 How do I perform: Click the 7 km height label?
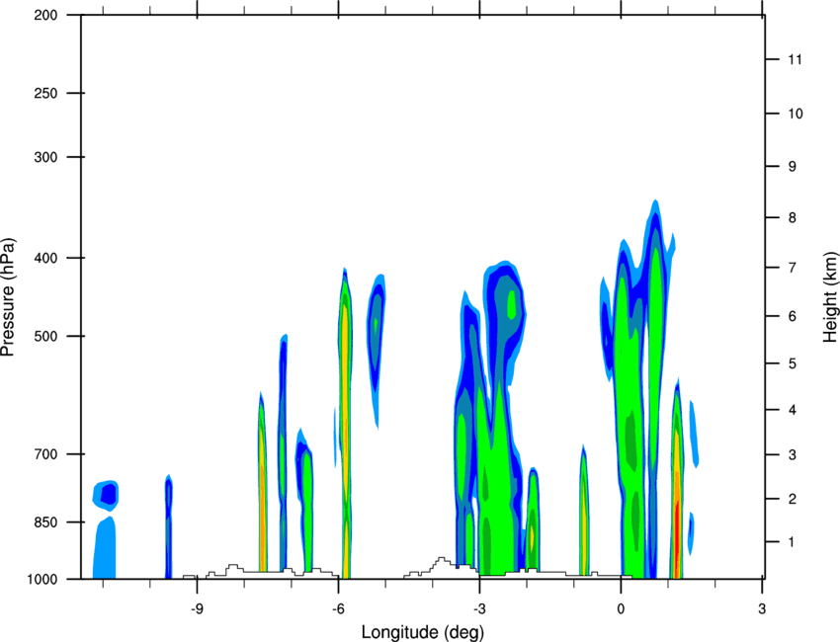pyautogui.click(x=793, y=268)
